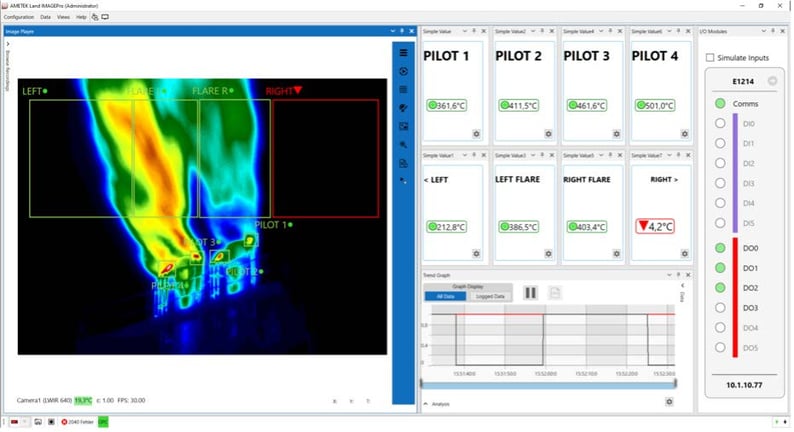Open the Views menu

[63, 17]
